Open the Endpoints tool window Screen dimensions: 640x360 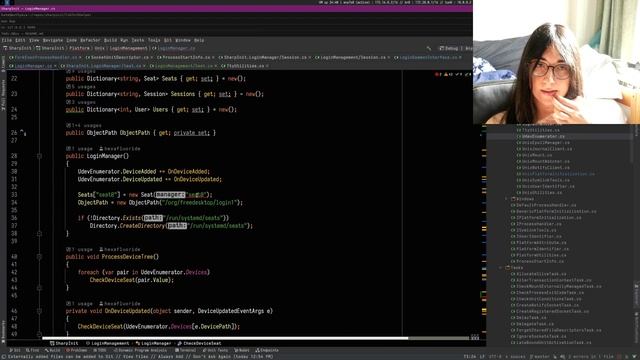tap(267, 350)
